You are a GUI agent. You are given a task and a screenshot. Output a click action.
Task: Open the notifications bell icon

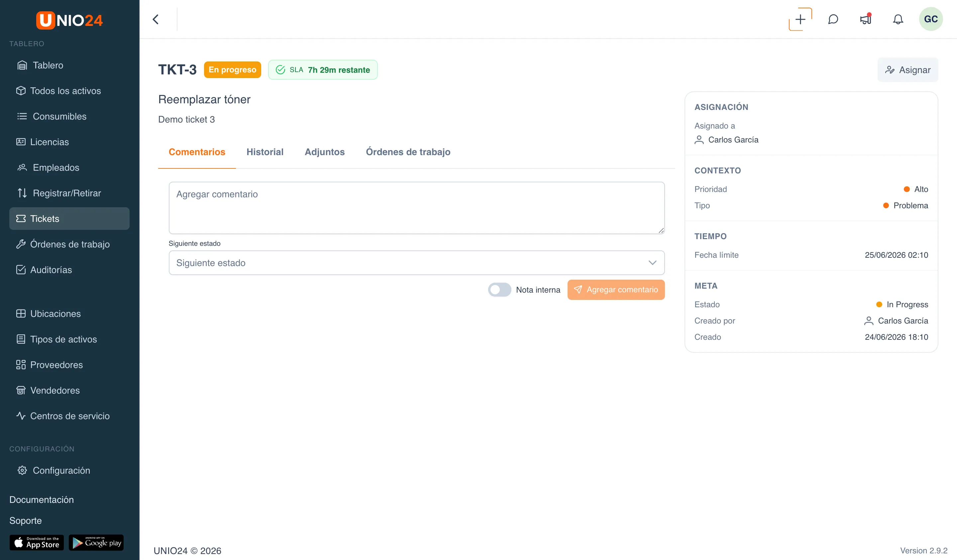point(898,19)
